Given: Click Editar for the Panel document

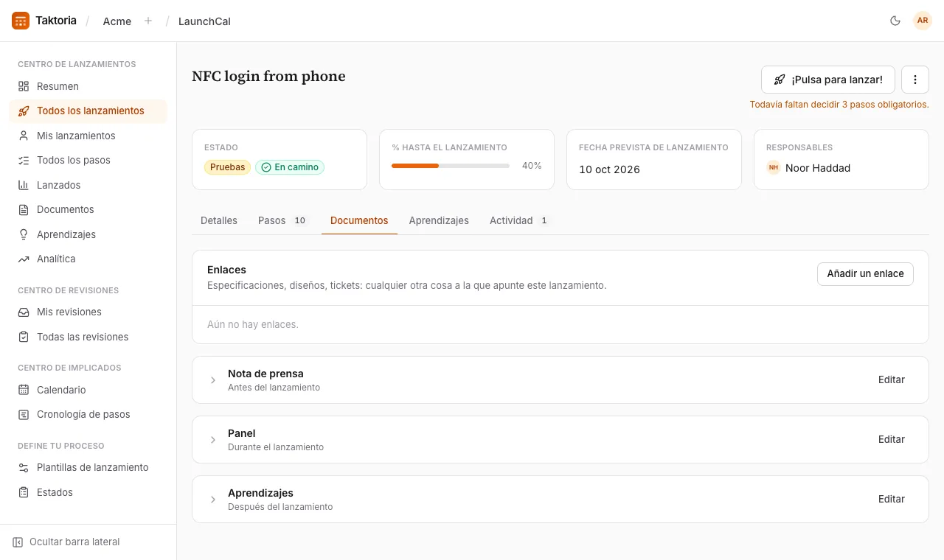Looking at the screenshot, I should point(891,440).
